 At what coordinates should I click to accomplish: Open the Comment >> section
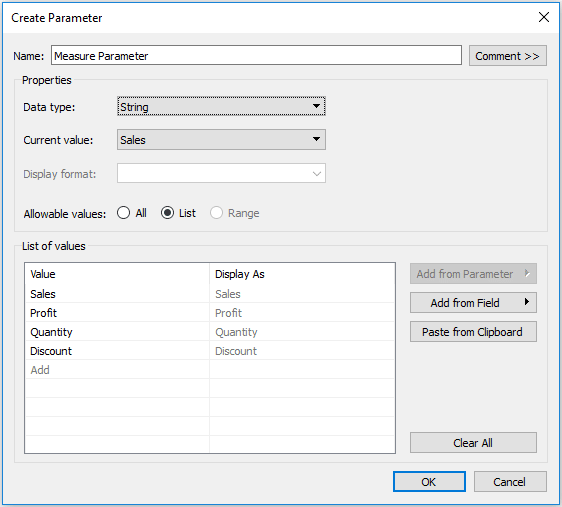pyautogui.click(x=508, y=56)
